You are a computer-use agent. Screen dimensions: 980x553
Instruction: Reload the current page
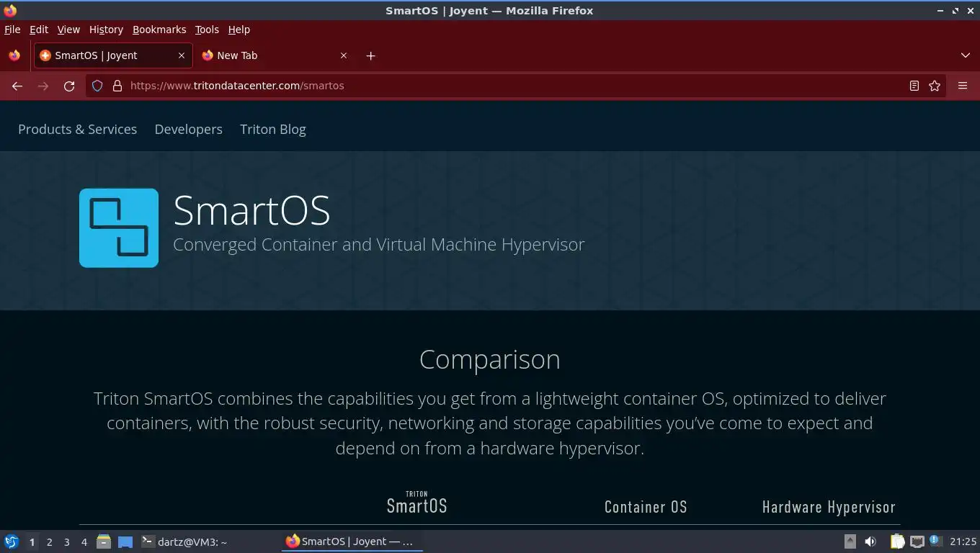(69, 86)
